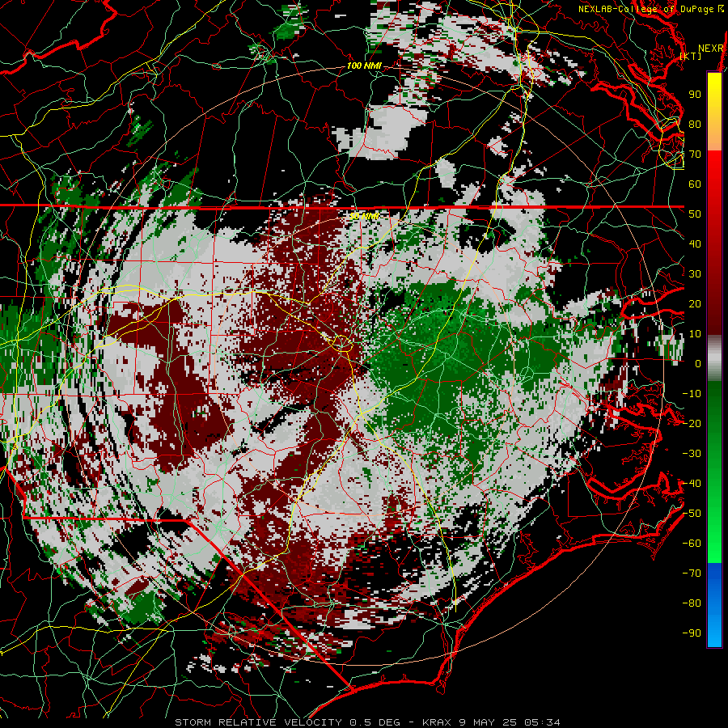Click the -20 value on velocity scale
This screenshot has width=728, height=728.
(x=692, y=423)
